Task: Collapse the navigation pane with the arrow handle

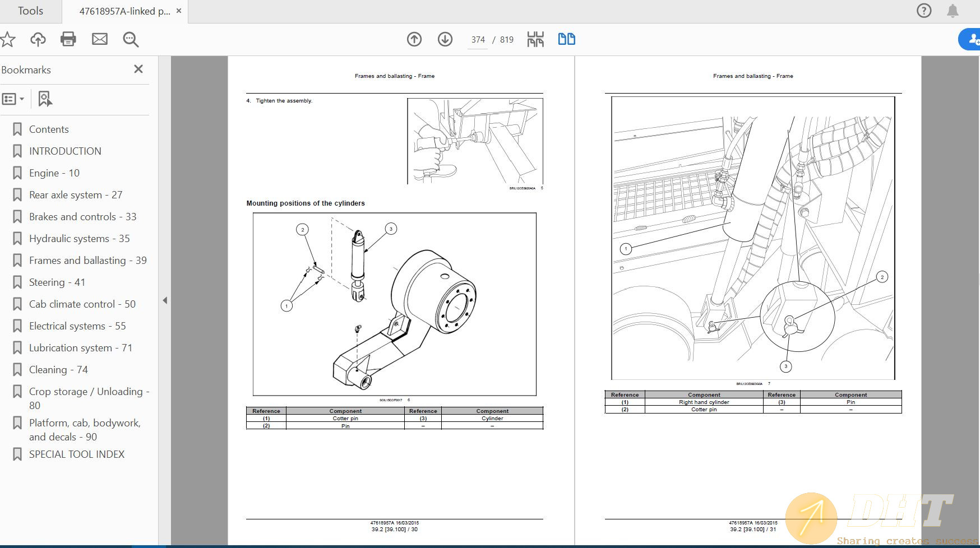Action: 165,300
